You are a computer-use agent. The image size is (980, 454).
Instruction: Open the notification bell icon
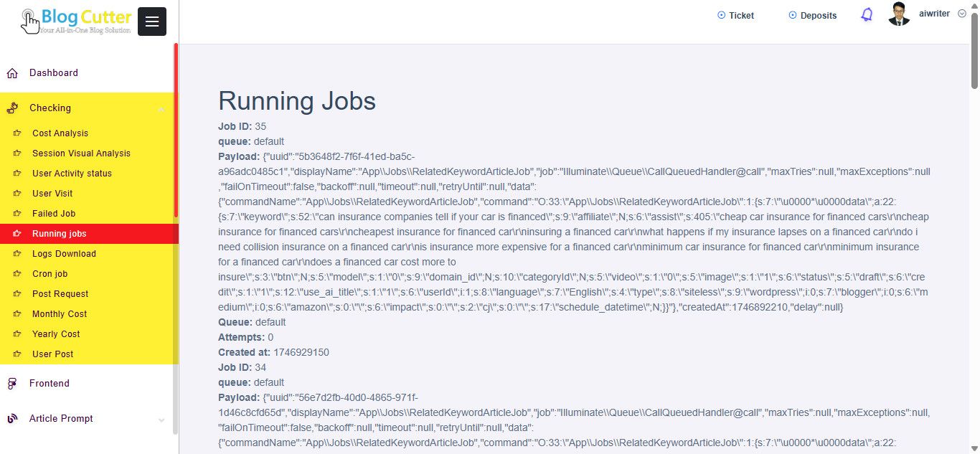pyautogui.click(x=867, y=15)
